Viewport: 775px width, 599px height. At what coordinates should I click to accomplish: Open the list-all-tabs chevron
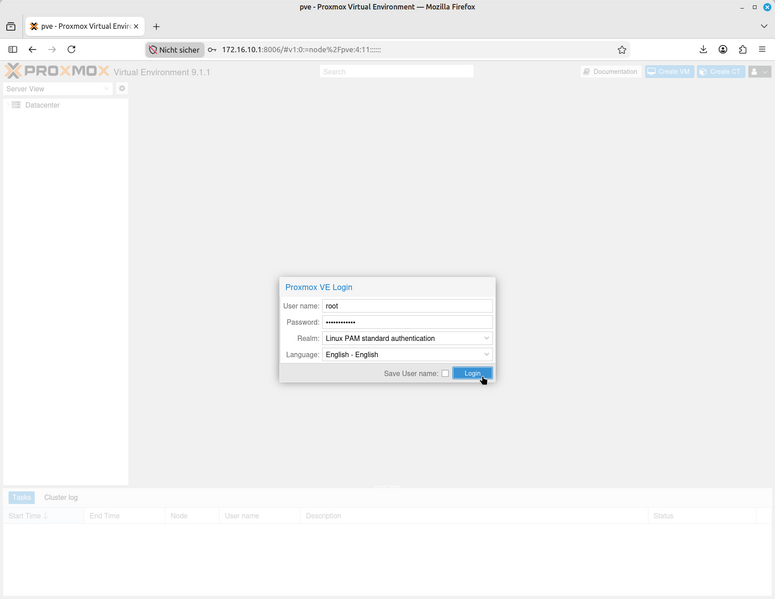764,26
